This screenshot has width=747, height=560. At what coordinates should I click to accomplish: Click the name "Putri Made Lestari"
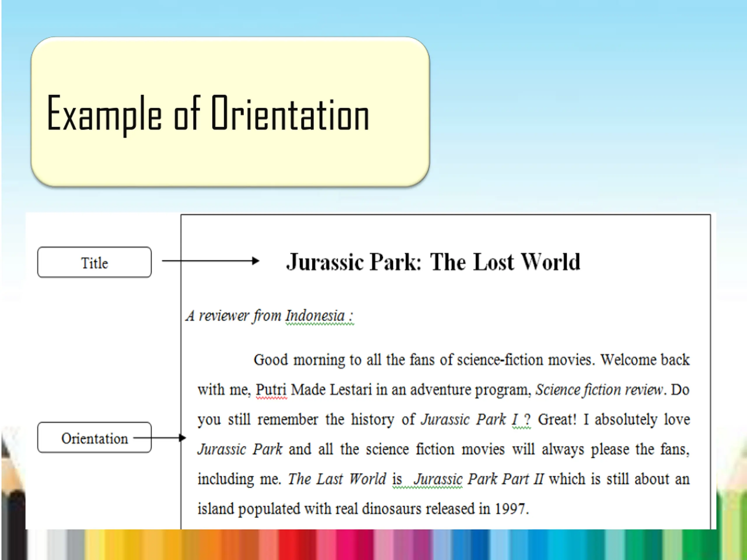click(314, 390)
